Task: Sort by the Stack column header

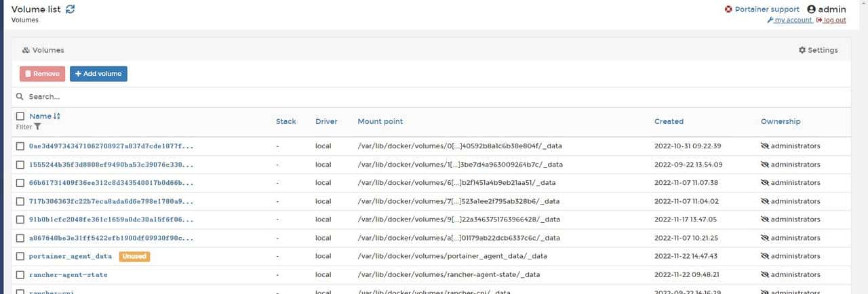Action: point(286,122)
